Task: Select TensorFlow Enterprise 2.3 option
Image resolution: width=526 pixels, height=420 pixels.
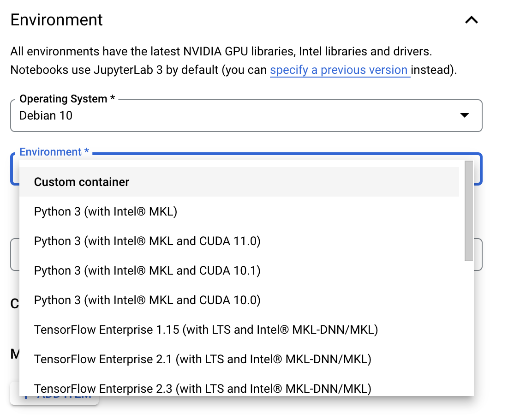Action: pyautogui.click(x=239, y=385)
